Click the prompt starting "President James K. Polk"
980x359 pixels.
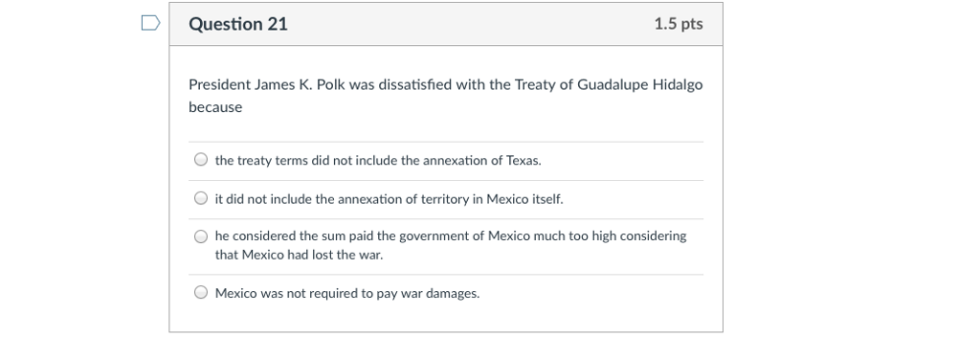pos(446,96)
